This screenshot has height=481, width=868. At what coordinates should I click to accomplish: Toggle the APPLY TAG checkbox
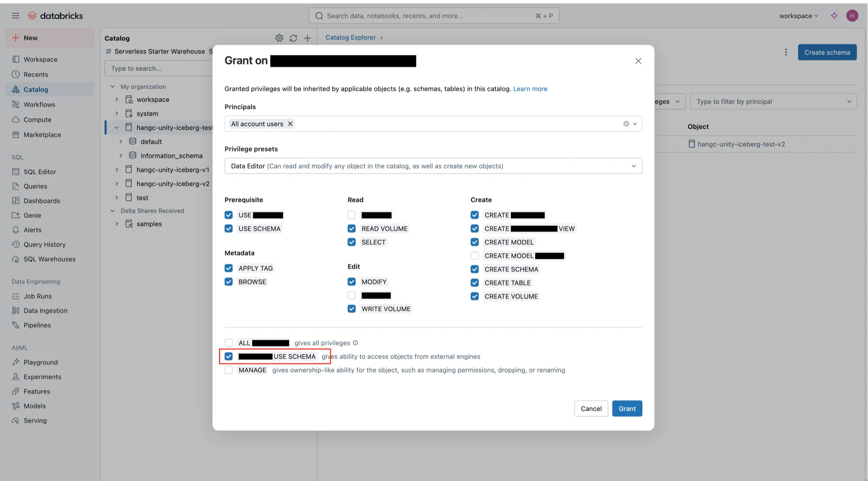[229, 268]
